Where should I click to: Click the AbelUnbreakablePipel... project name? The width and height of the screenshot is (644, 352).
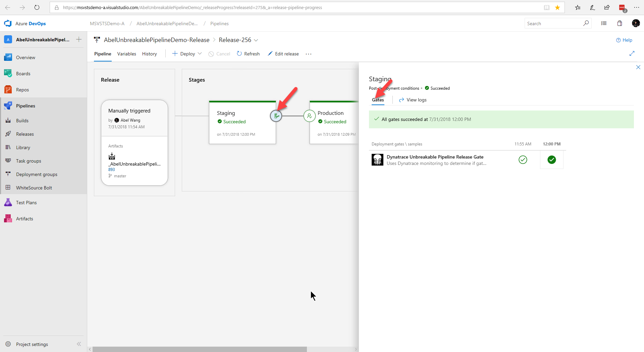coord(43,40)
